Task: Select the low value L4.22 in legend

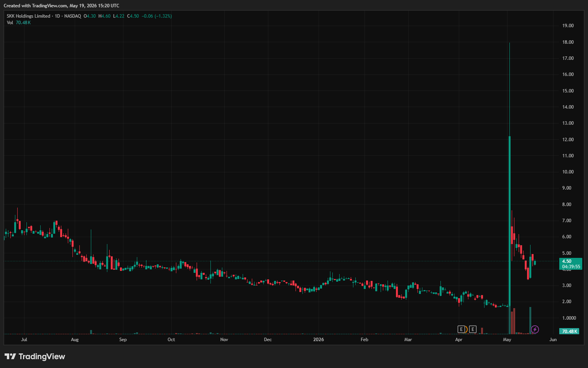Action: coord(119,16)
